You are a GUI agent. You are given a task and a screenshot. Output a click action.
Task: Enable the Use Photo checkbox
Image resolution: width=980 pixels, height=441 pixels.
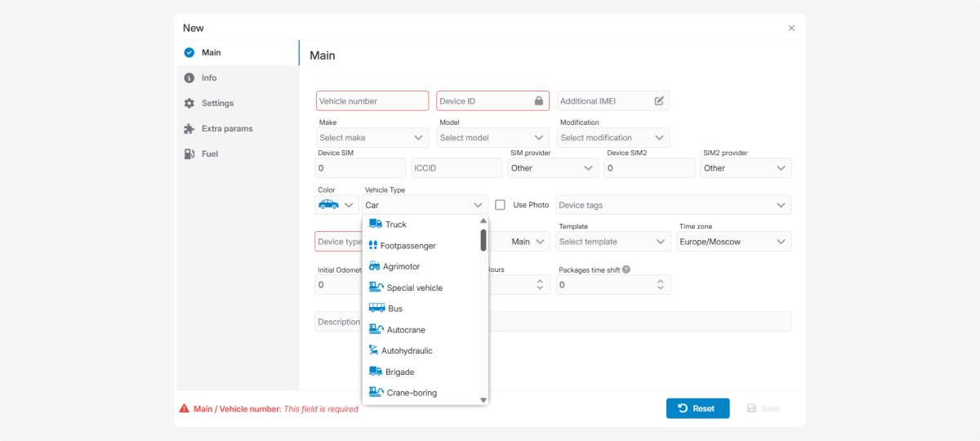(501, 205)
